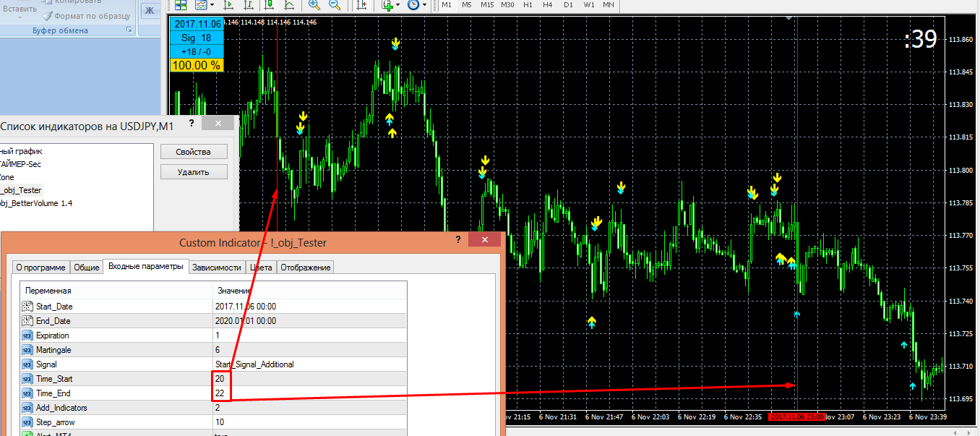Screen dimensions: 980x436
Task: Expand the indicators plus icon dropdown arrow
Action: (398, 5)
